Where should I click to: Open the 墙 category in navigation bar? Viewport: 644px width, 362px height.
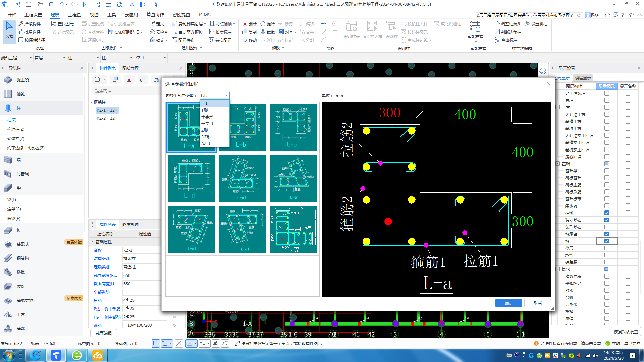coord(42,160)
